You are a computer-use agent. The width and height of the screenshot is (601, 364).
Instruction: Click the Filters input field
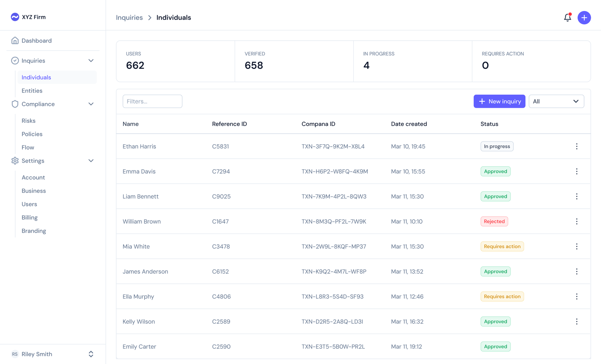152,101
